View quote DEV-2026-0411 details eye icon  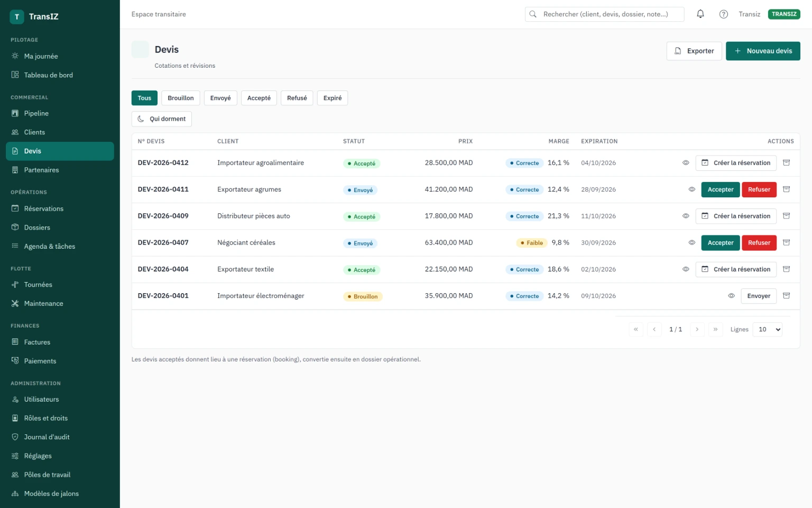(691, 189)
